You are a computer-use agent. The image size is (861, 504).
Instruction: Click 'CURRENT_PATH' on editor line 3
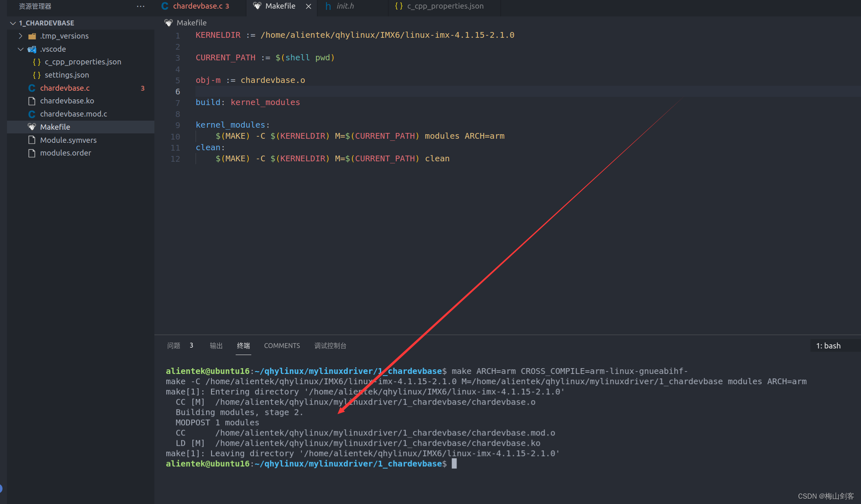point(225,57)
